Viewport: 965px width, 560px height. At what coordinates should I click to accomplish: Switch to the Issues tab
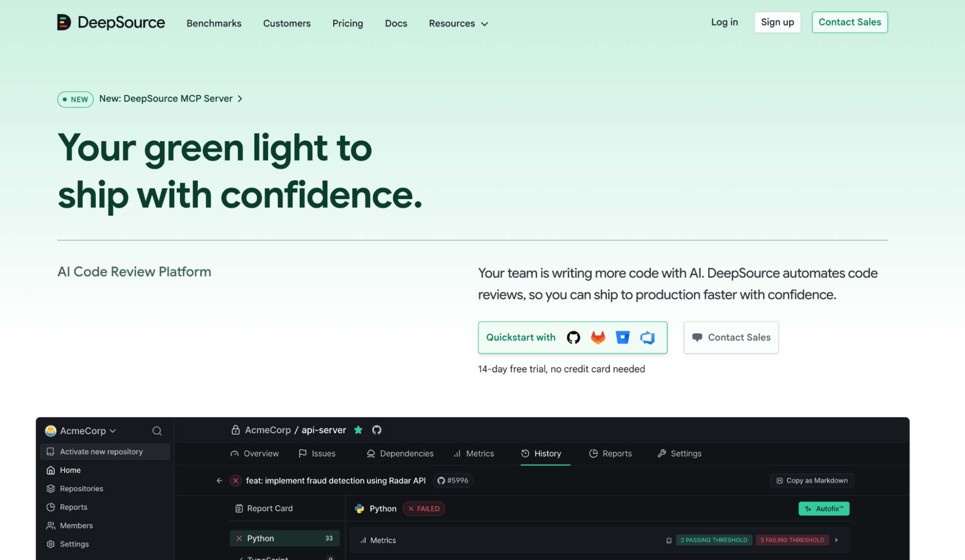point(317,453)
